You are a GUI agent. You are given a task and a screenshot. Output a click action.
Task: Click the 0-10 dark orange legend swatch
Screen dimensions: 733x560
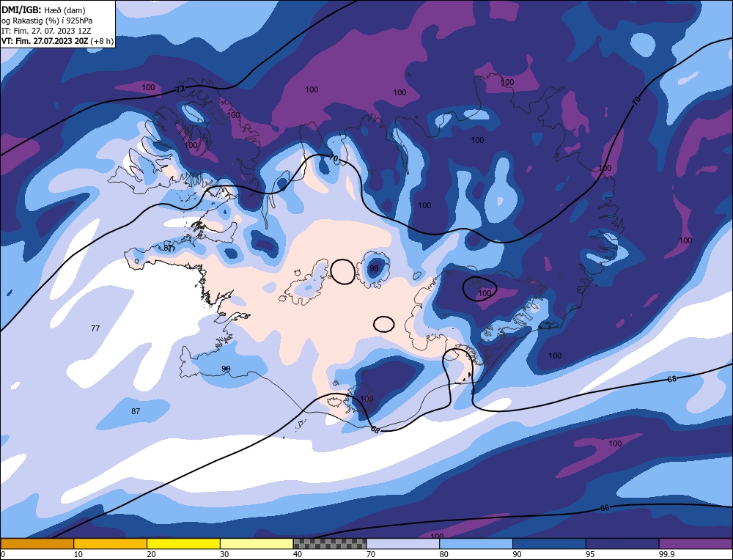point(37,543)
